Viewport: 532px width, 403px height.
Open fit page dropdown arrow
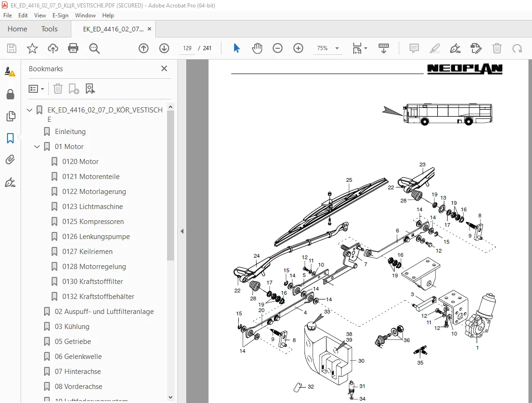(x=365, y=48)
